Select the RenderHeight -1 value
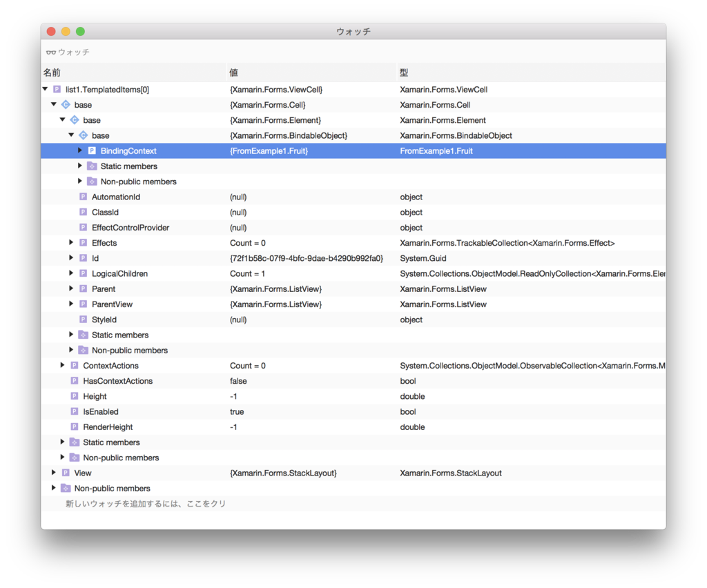Image resolution: width=707 pixels, height=588 pixels. (x=233, y=427)
